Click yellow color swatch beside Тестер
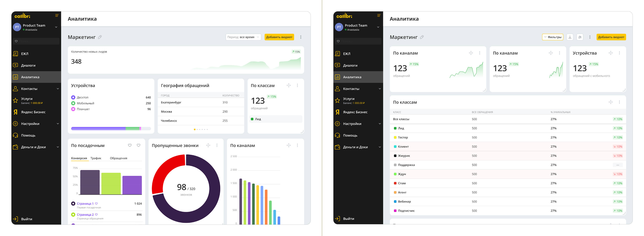This screenshot has width=644, height=236. (395, 137)
